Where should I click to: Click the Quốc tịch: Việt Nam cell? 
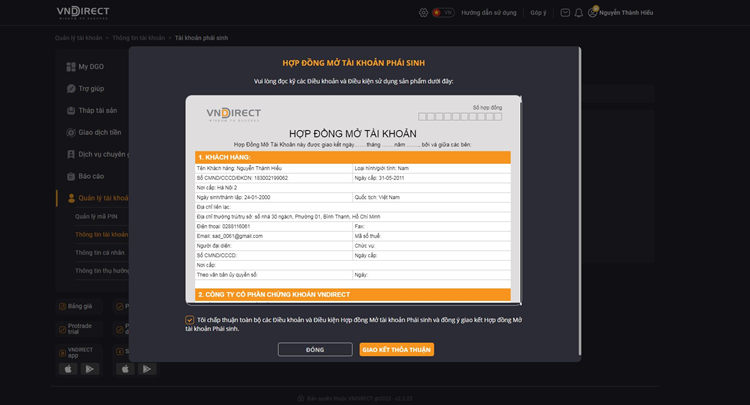431,197
